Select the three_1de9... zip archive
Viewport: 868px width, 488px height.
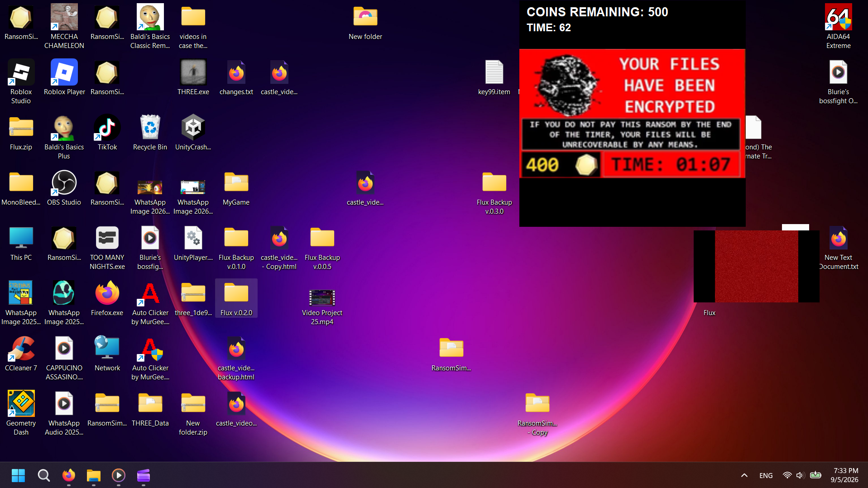click(x=193, y=298)
